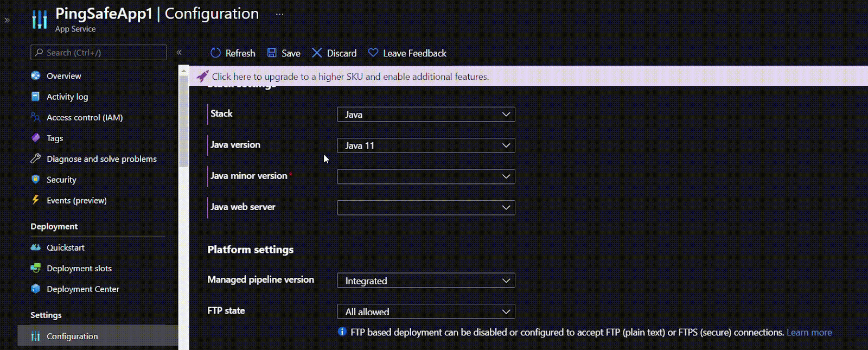Click the Events lightning bolt icon
This screenshot has width=868, height=350.
(x=36, y=200)
